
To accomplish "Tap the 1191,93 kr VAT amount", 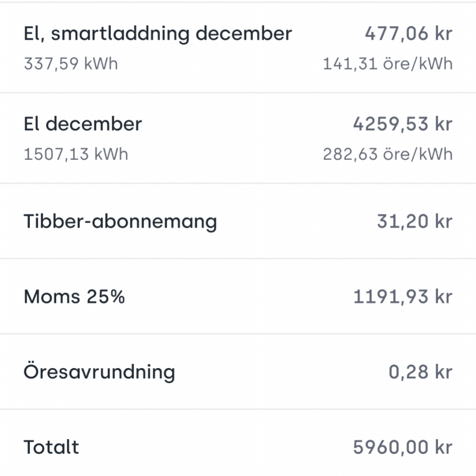I will click(403, 296).
